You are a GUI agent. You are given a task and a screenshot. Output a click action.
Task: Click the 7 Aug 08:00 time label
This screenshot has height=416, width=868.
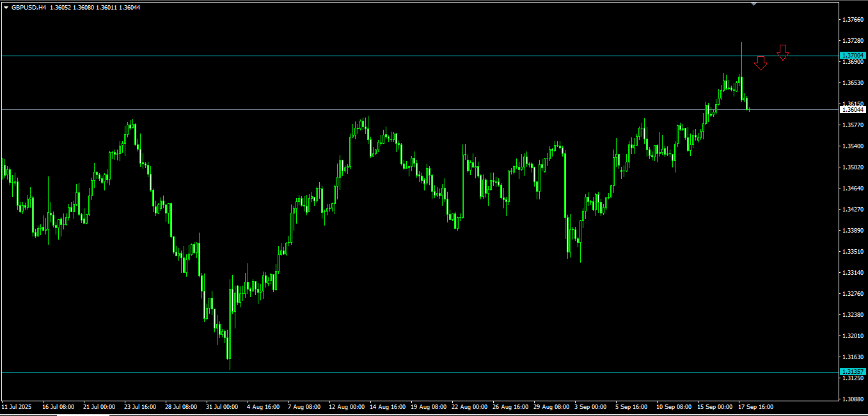click(304, 406)
